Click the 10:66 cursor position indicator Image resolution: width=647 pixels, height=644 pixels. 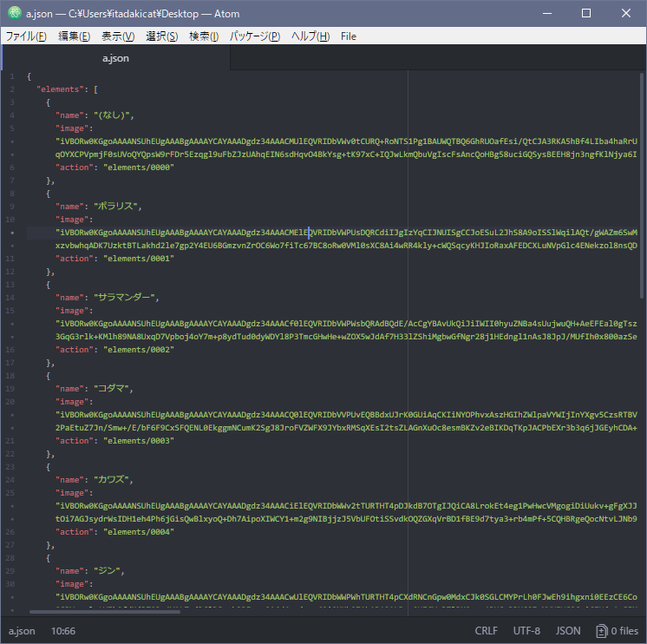(x=63, y=631)
